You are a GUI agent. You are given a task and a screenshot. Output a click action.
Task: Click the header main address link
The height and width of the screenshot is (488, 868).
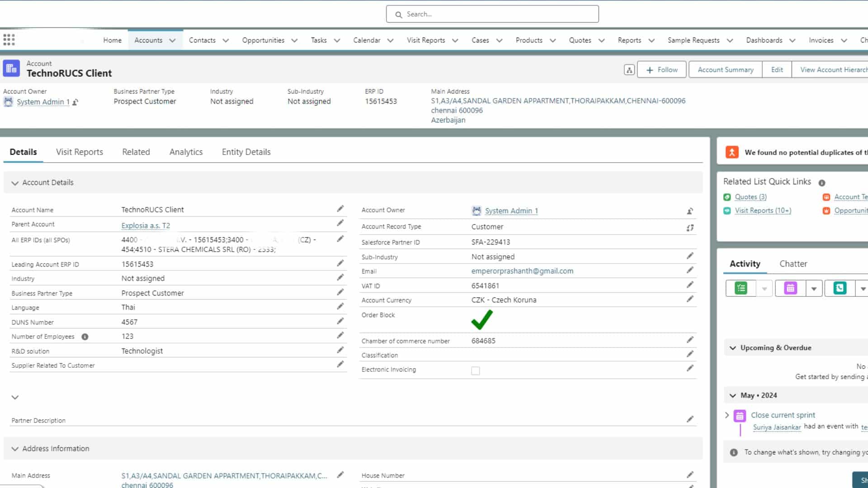click(558, 110)
